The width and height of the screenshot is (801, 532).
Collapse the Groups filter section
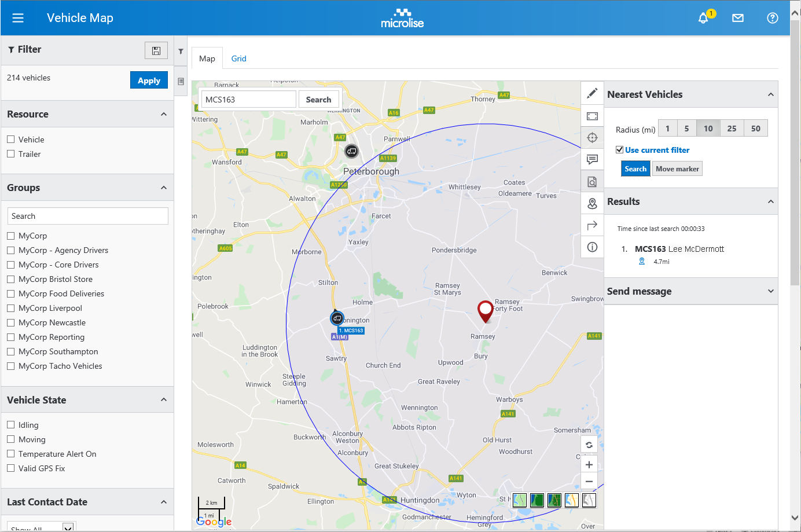point(164,188)
